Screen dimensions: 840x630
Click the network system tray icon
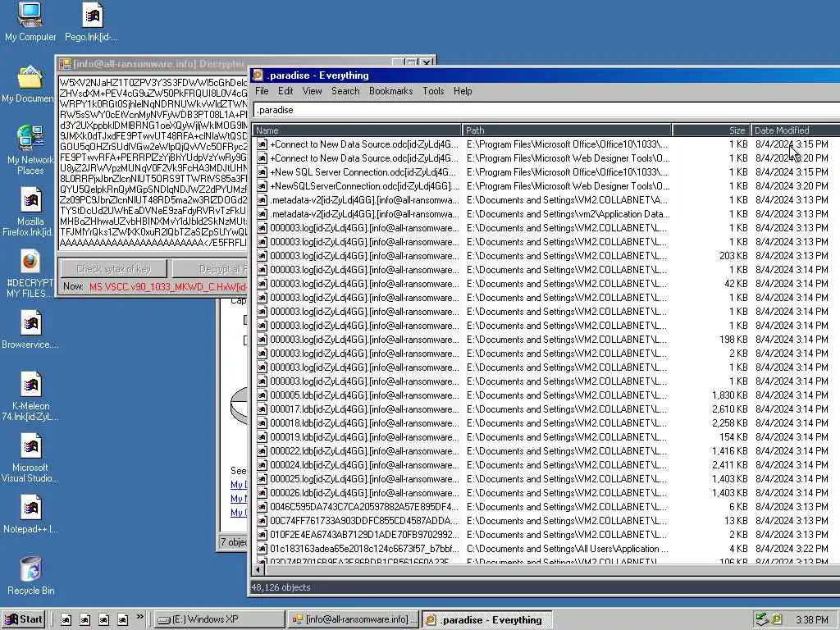(762, 620)
